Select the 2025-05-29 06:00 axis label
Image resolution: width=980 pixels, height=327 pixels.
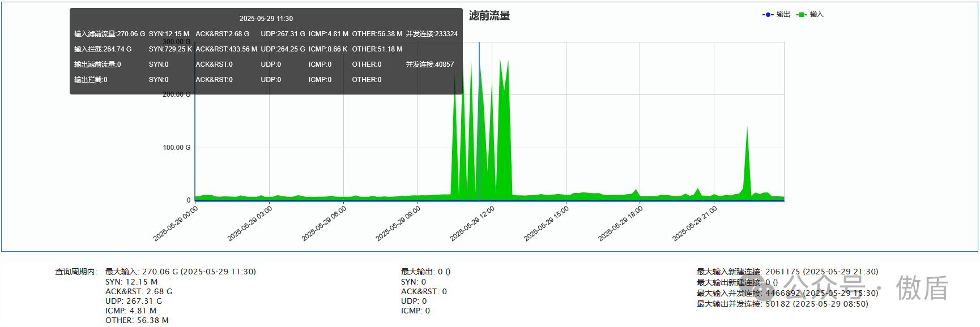324,223
